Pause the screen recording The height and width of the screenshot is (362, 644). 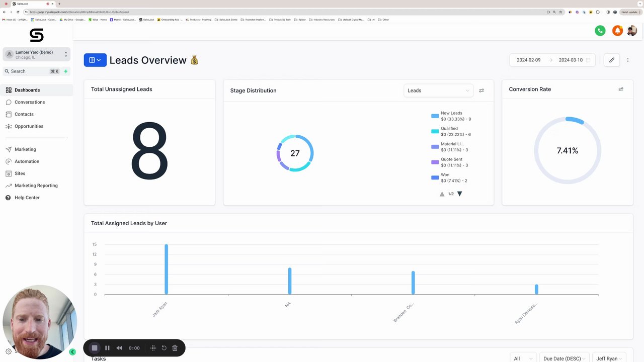107,348
